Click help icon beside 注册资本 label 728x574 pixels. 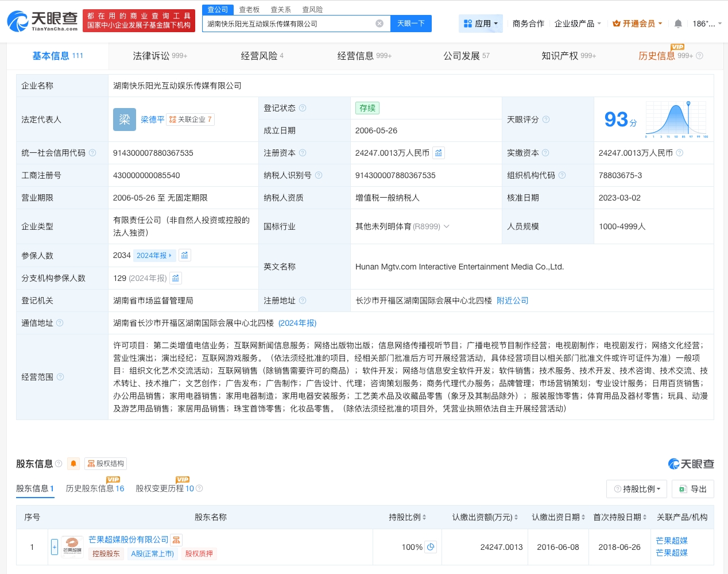303,153
